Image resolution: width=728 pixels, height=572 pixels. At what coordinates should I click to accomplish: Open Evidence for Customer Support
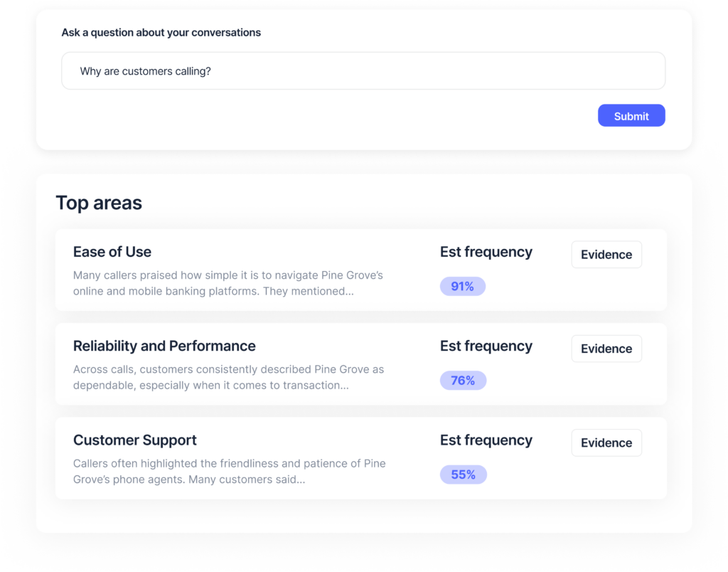(606, 443)
